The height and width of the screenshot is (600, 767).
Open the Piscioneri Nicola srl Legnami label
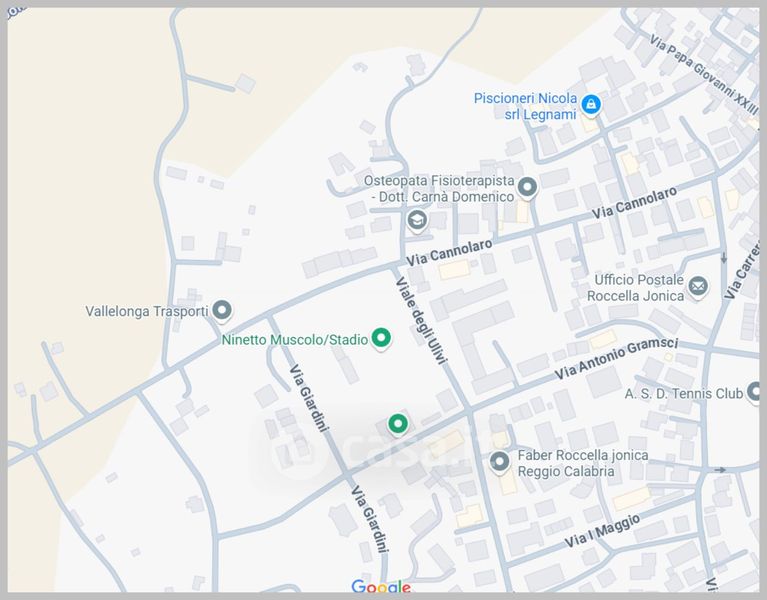pos(526,106)
